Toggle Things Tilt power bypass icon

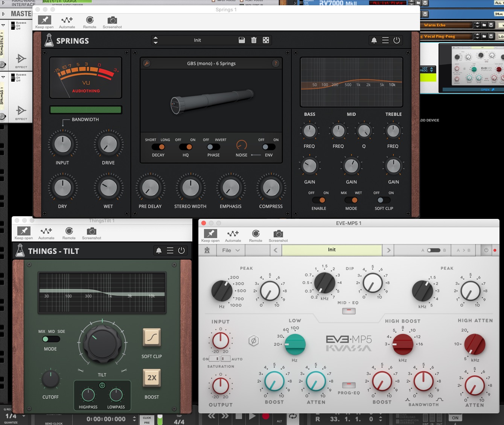pos(181,250)
